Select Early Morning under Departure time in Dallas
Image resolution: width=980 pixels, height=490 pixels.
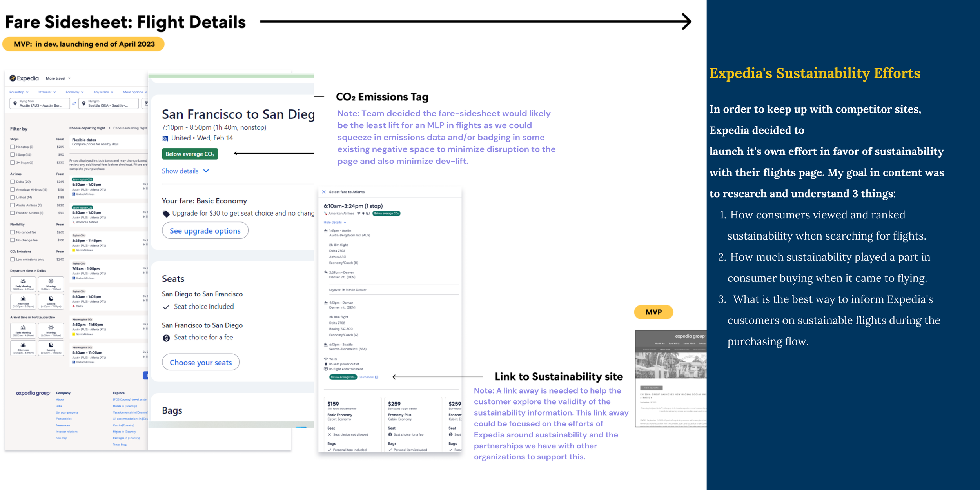click(23, 284)
